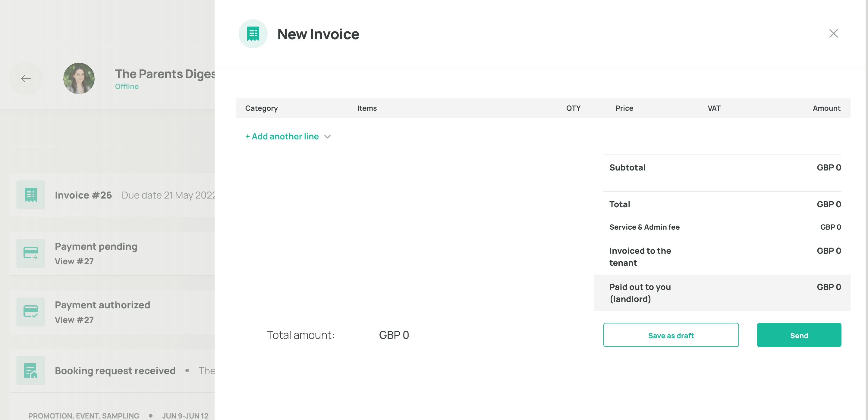Click '+ Add another line' link
The width and height of the screenshot is (868, 420).
(282, 137)
